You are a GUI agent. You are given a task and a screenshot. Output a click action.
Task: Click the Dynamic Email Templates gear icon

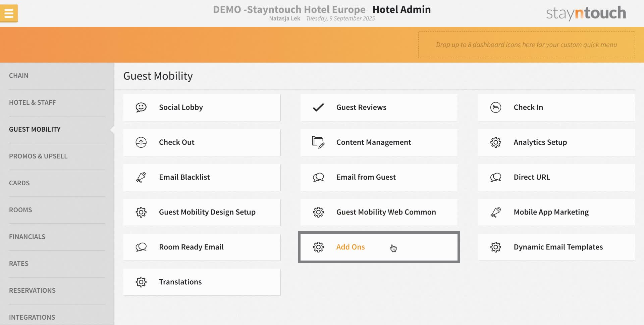(x=495, y=247)
